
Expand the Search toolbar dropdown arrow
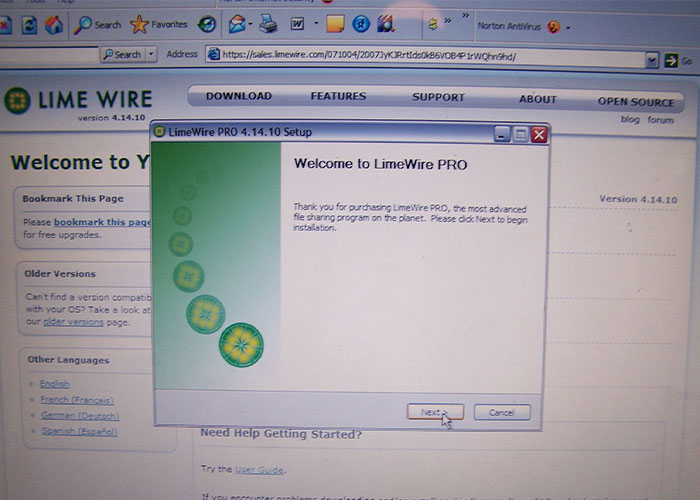point(152,54)
